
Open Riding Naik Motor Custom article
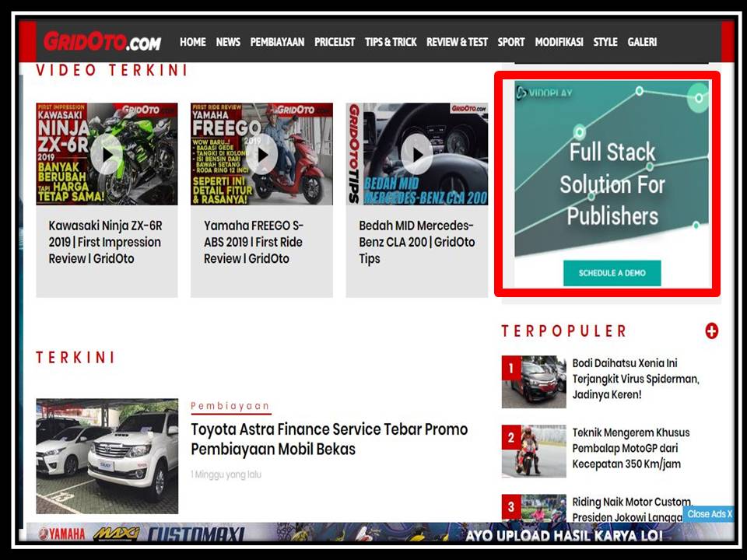[632, 509]
